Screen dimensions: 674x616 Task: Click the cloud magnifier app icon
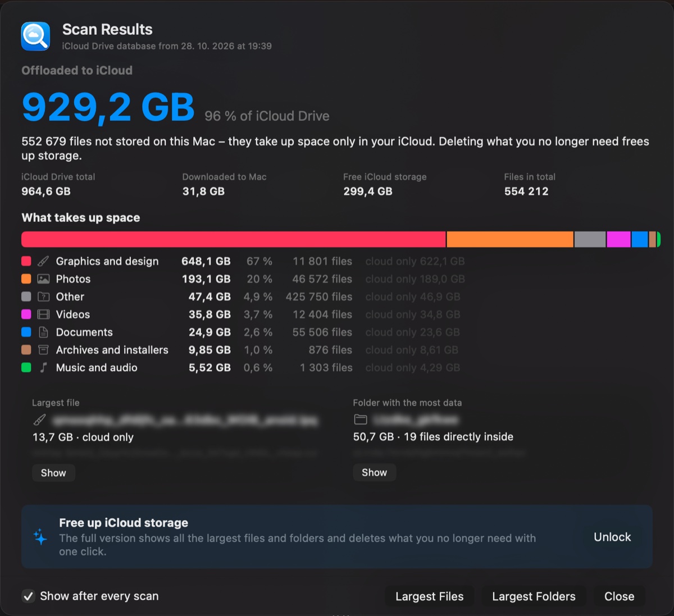(35, 36)
